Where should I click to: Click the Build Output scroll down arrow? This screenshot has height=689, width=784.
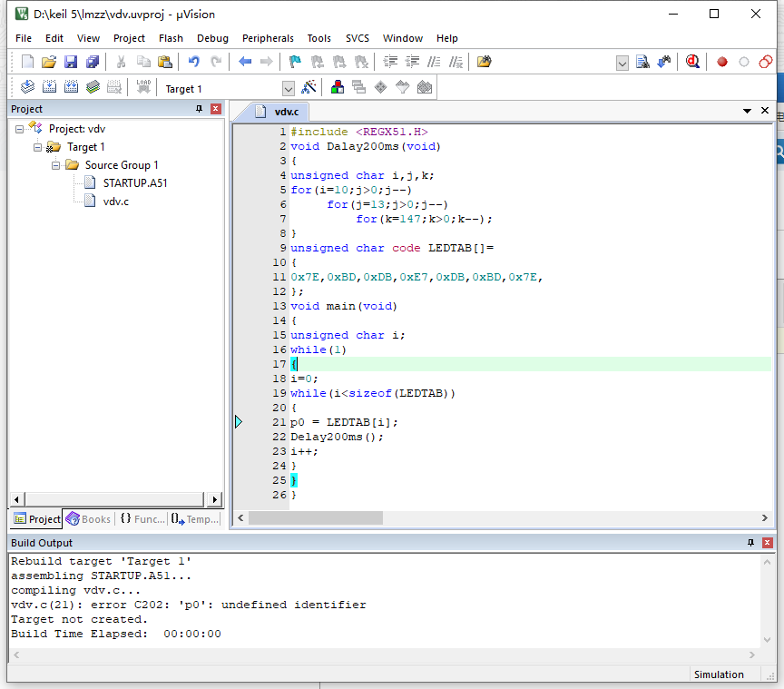pyautogui.click(x=767, y=639)
